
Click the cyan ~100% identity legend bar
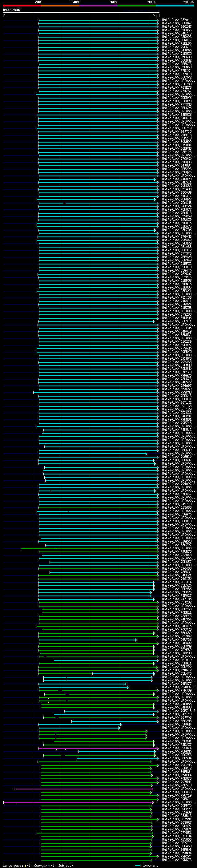click(x=175, y=6)
